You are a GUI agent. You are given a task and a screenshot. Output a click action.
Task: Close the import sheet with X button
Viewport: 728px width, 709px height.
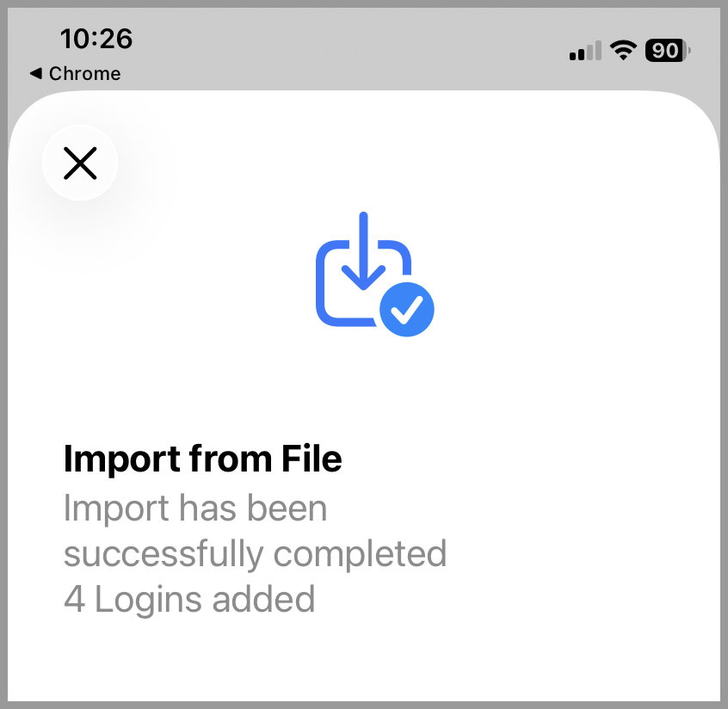click(x=80, y=163)
